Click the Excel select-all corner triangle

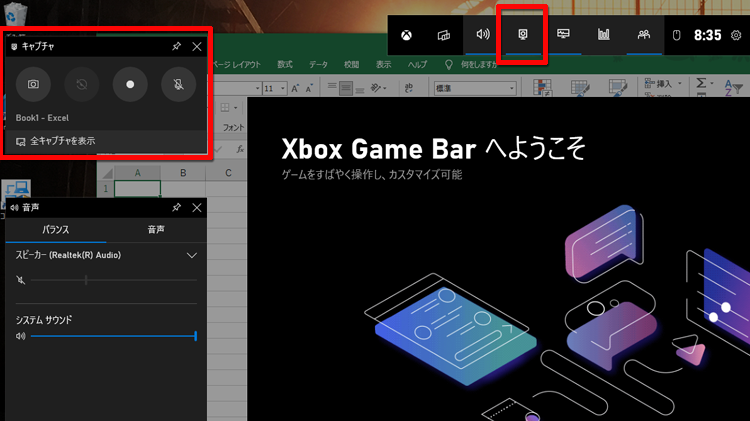pyautogui.click(x=107, y=173)
